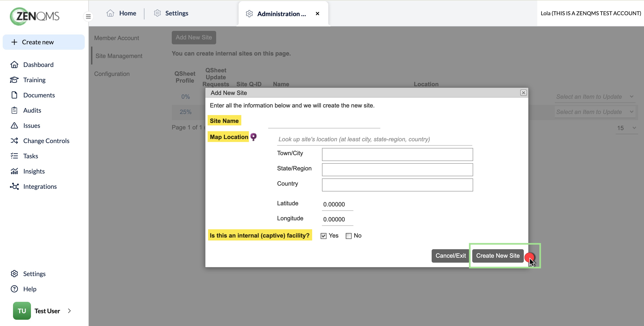644x326 pixels.
Task: Open the page size 15 dropdown
Action: (627, 128)
